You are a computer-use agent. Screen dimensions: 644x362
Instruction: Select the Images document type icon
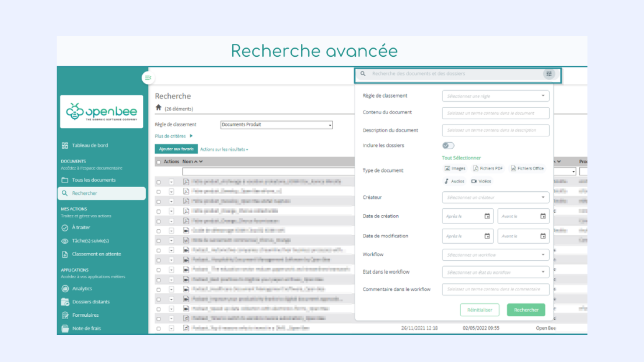pos(447,168)
